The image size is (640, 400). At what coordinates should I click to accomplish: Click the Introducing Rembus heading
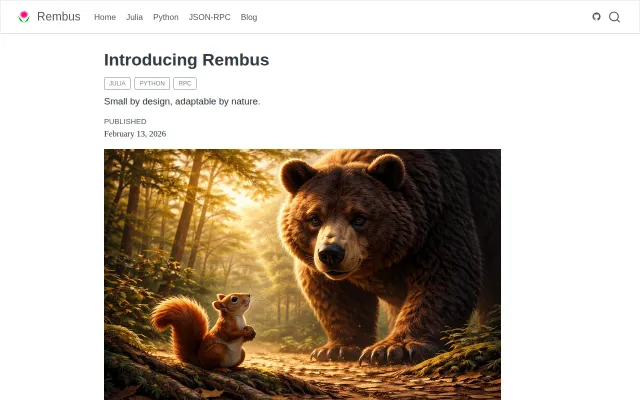tap(187, 60)
